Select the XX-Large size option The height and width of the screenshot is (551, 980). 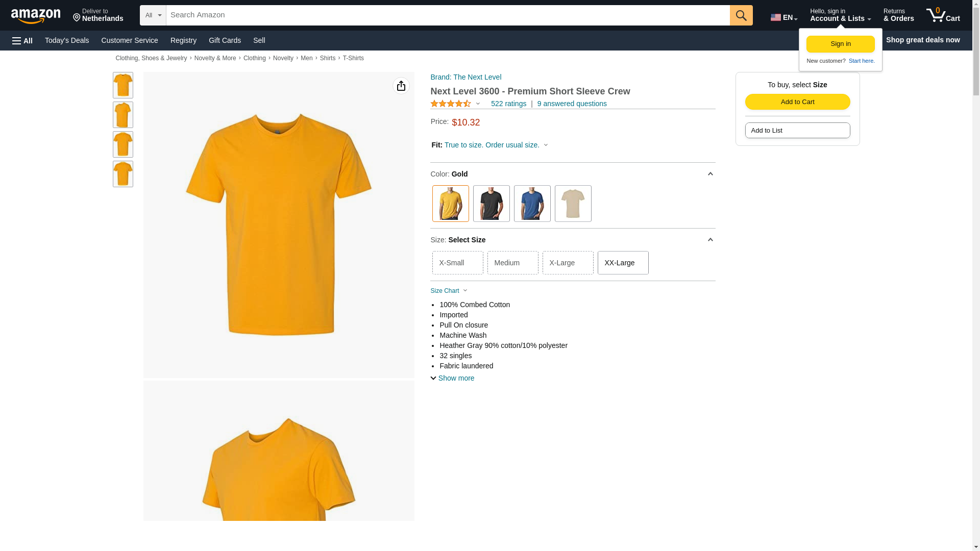[623, 263]
